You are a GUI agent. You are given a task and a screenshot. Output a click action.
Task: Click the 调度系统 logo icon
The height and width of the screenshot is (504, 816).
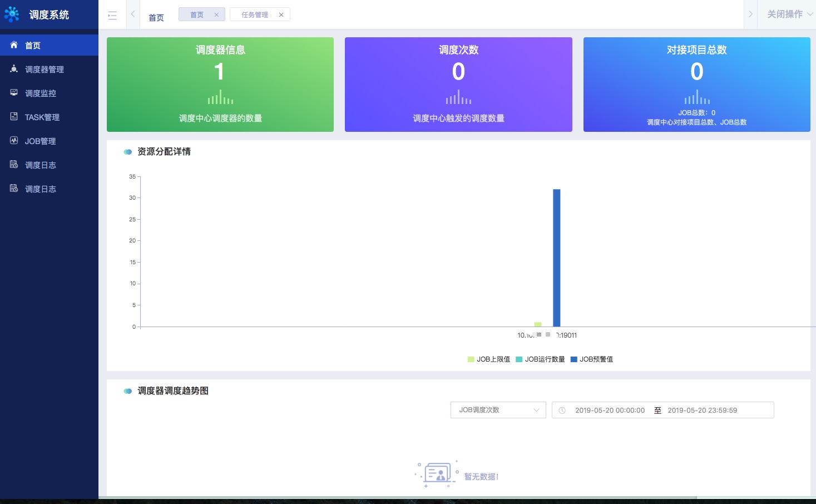pyautogui.click(x=12, y=14)
